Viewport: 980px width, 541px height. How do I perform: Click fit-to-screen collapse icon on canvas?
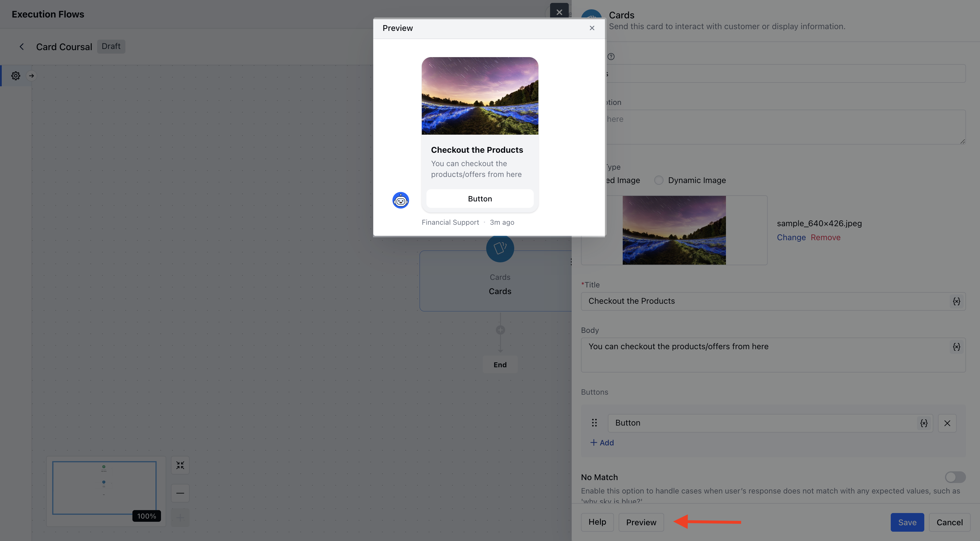point(180,465)
